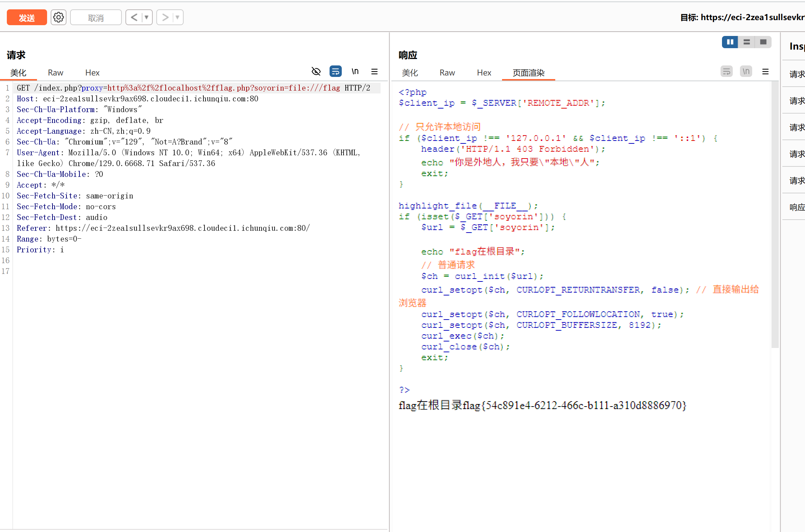Screen dimensions: 805x532
Task: Open the request pane hamburger menu
Action: pyautogui.click(x=374, y=72)
